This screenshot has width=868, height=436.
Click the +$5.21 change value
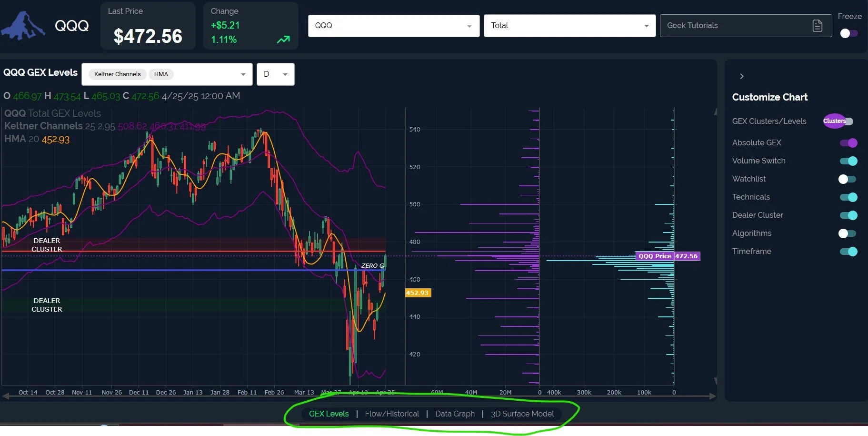click(x=225, y=25)
